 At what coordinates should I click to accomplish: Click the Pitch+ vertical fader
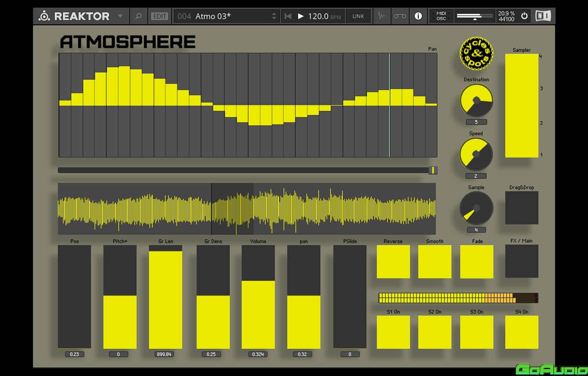(120, 297)
